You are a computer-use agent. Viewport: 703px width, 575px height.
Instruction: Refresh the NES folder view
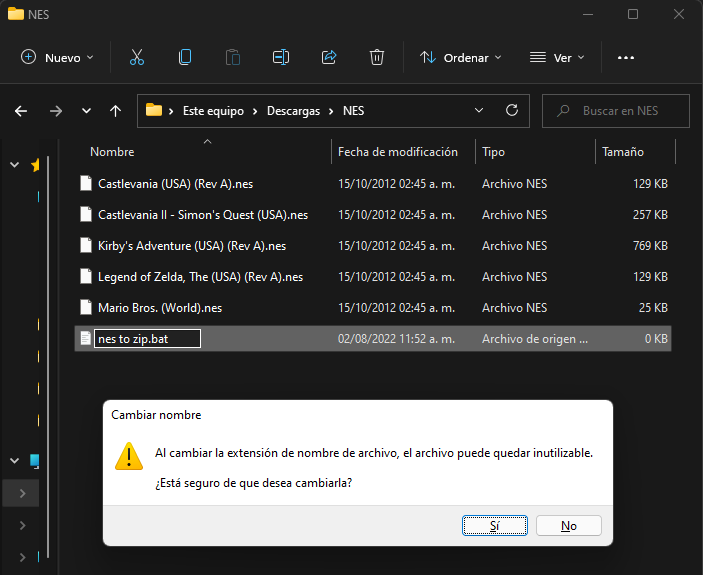[512, 110]
